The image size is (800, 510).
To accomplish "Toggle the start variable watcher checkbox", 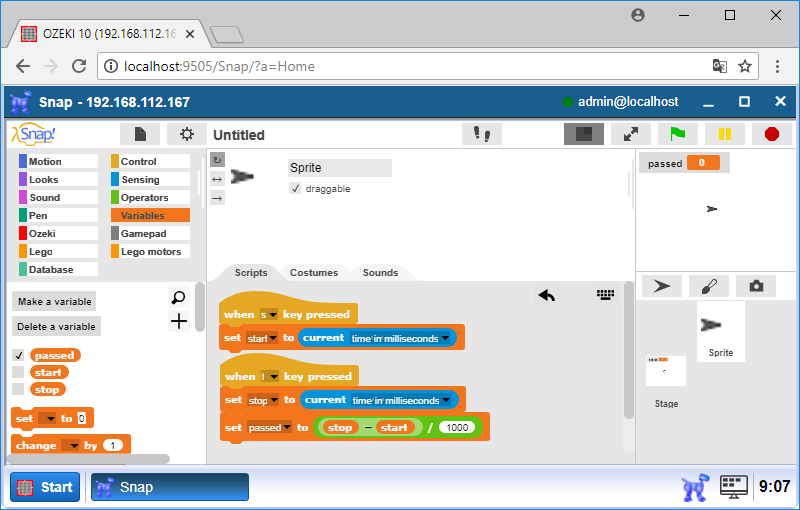I will click(x=18, y=372).
